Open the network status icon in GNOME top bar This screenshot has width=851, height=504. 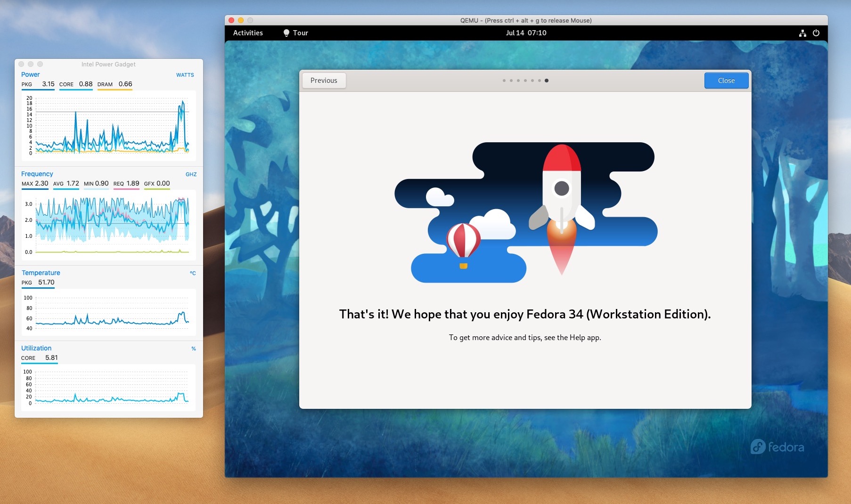pyautogui.click(x=802, y=33)
